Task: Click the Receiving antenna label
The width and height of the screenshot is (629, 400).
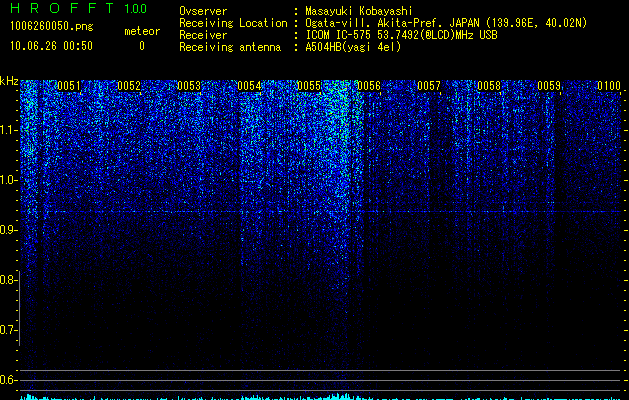Action: coord(230,47)
